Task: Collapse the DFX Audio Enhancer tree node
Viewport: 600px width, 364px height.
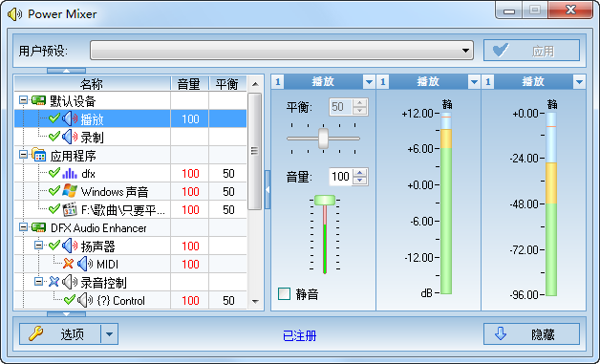Action: 23,227
